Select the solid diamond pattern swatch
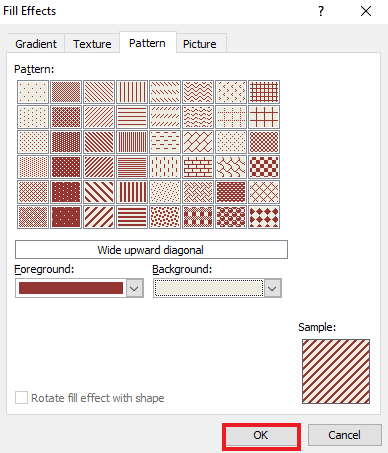The width and height of the screenshot is (388, 453). coord(264,217)
